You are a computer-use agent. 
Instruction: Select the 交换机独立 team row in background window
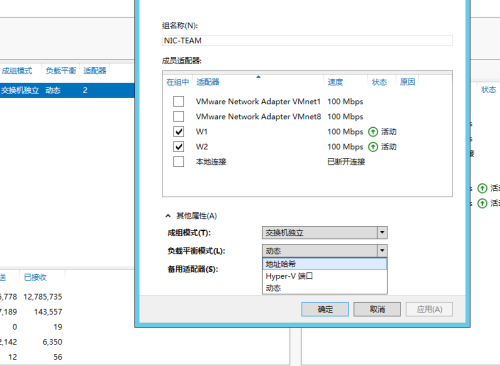67,90
